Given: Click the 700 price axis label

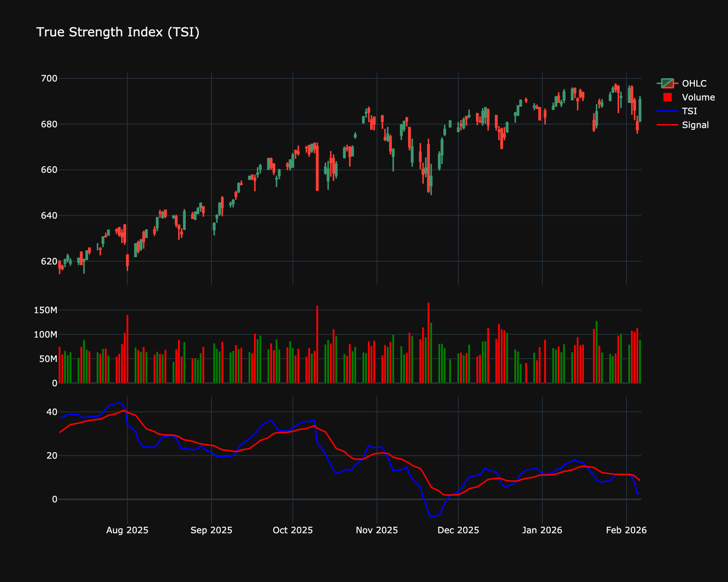Looking at the screenshot, I should point(49,77).
